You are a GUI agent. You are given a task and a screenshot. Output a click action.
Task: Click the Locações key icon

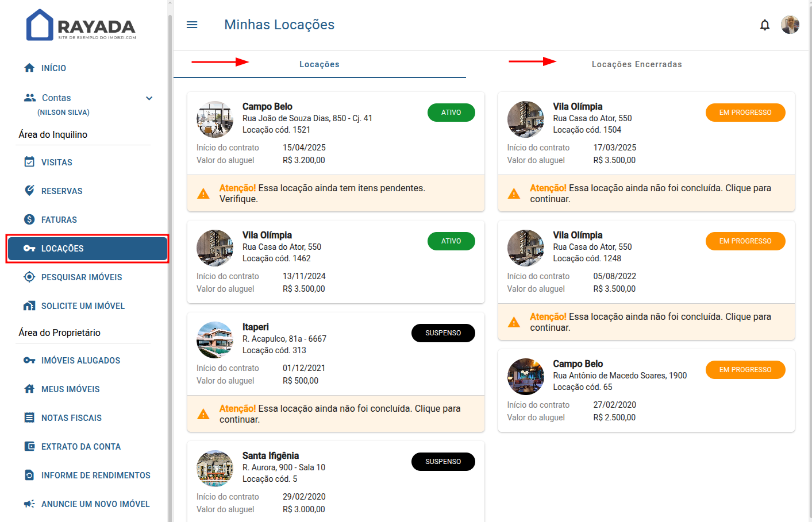[x=29, y=248]
